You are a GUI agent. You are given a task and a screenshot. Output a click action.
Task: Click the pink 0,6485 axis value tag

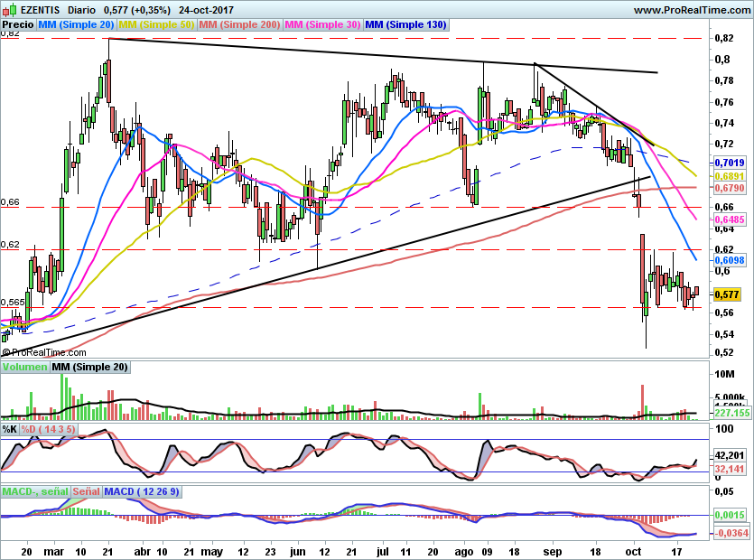click(x=728, y=219)
